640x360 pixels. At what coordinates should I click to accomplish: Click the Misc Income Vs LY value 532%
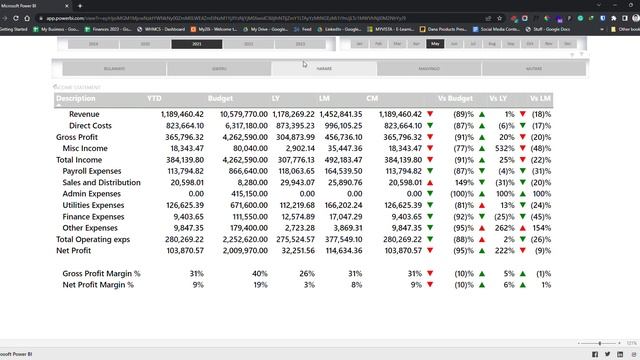pos(504,149)
